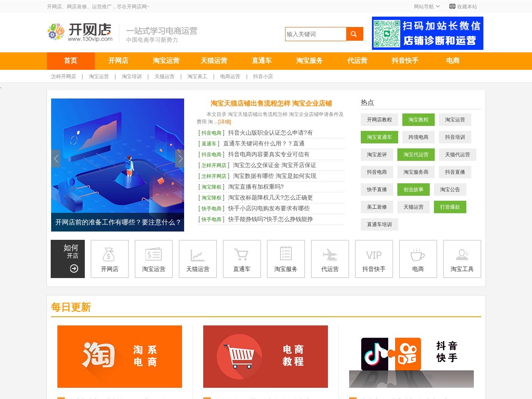
Task: Click the 开网店前的准备工作 slide caption
Action: click(x=118, y=222)
